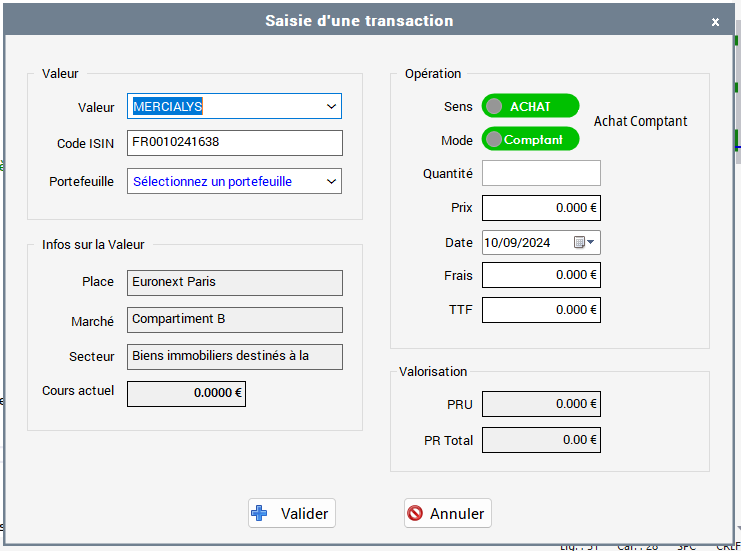The width and height of the screenshot is (741, 551).
Task: Click the Quantité input field
Action: 541,173
